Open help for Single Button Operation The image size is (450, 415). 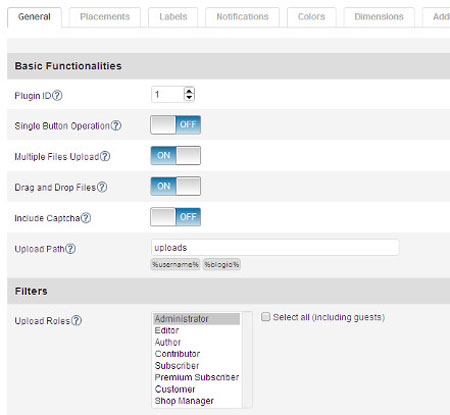[116, 126]
